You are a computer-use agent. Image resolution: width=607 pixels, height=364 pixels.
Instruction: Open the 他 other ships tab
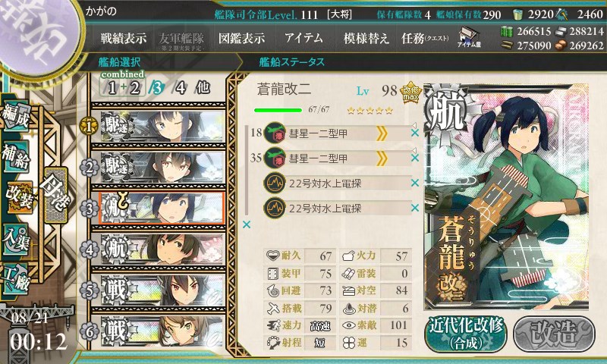203,88
